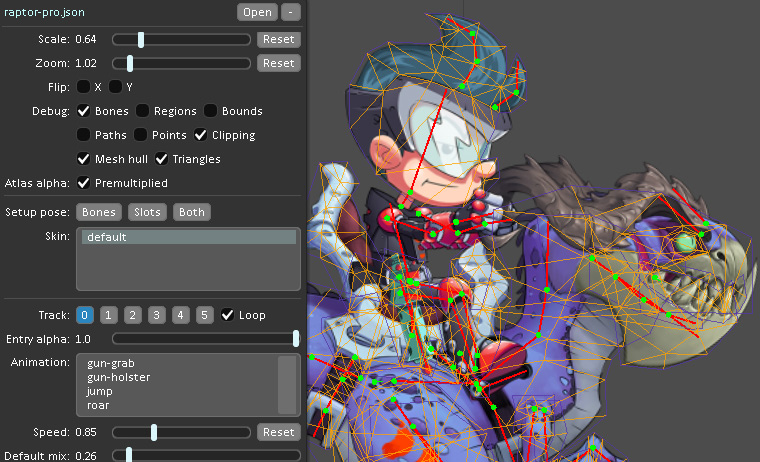Select animation track 0
760x462 pixels.
(85, 315)
